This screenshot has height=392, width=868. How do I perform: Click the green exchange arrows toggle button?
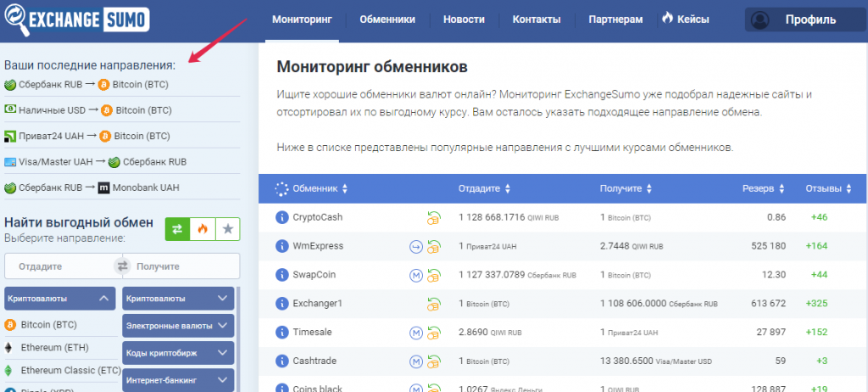click(177, 229)
